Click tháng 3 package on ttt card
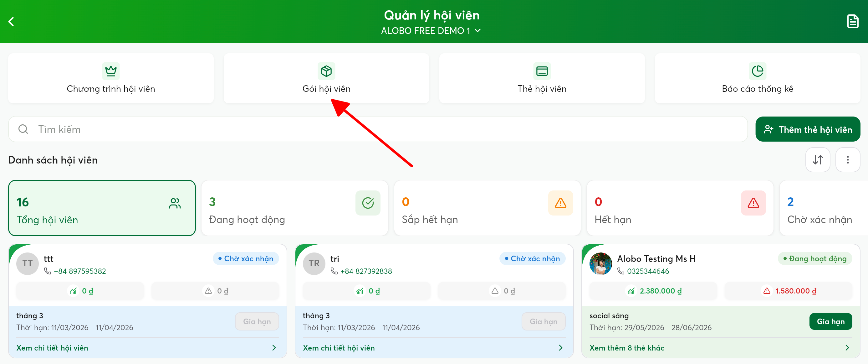The image size is (868, 364). 30,316
